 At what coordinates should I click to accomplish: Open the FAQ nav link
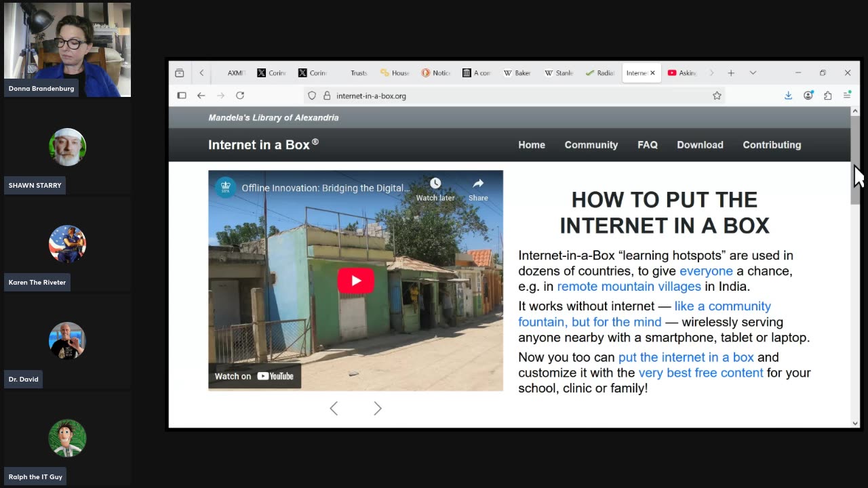click(648, 144)
